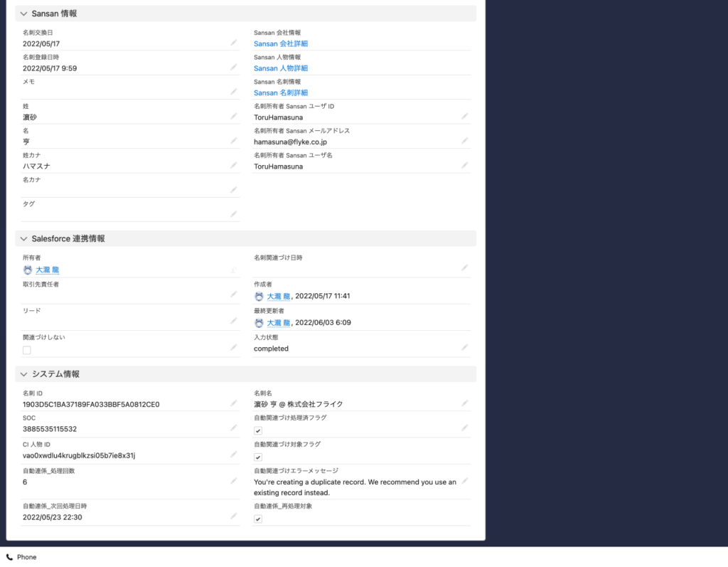This screenshot has height=567, width=728.
Task: Toggle 自動連係_再処理対象 checkbox
Action: click(258, 519)
